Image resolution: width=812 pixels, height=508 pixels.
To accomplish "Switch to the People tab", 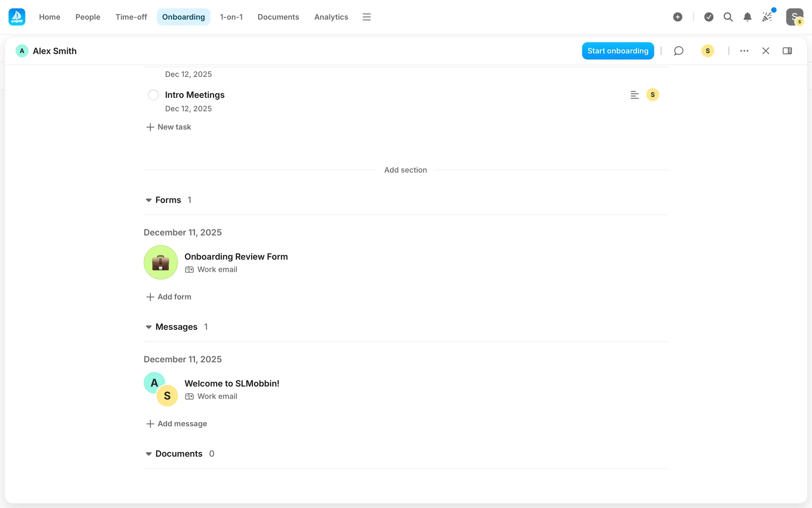I will click(88, 17).
